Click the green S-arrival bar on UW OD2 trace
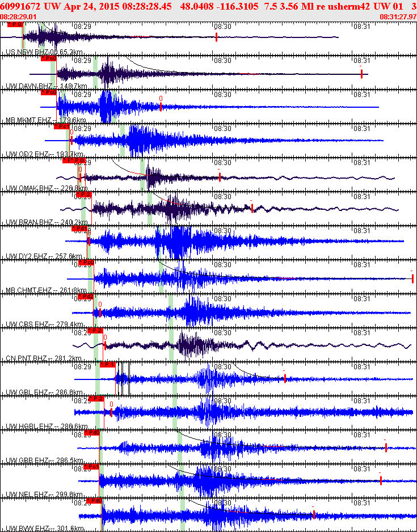Image resolution: width=417 pixels, height=532 pixels. tap(123, 141)
